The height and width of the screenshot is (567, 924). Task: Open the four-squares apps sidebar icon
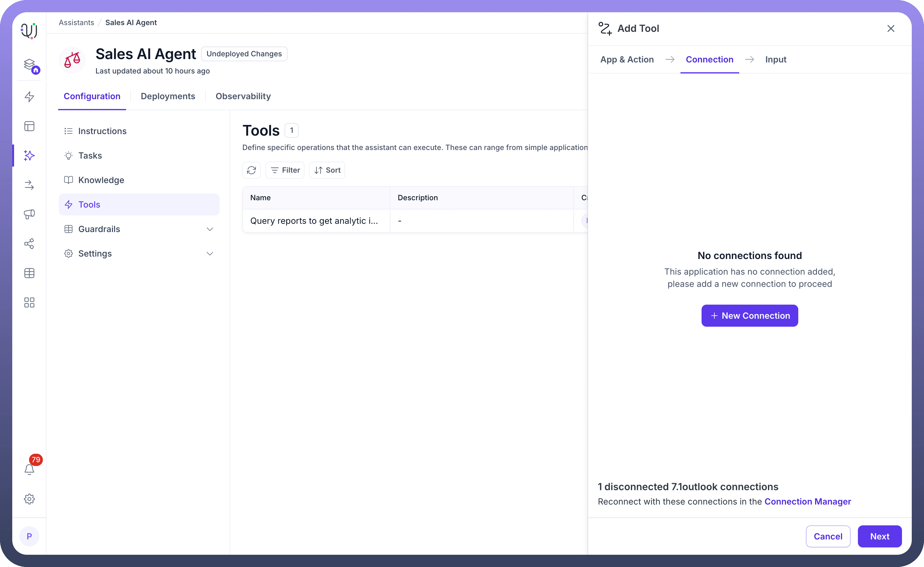[x=29, y=302]
